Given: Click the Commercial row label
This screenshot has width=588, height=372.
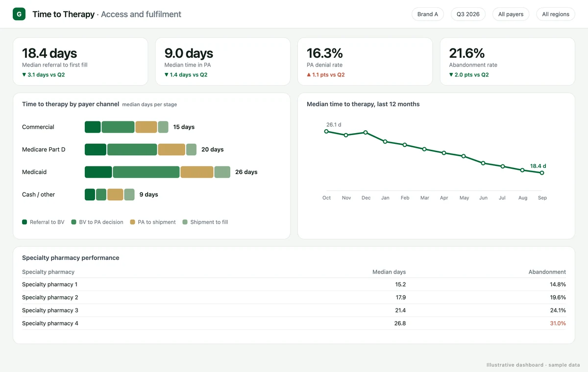Looking at the screenshot, I should [x=38, y=127].
